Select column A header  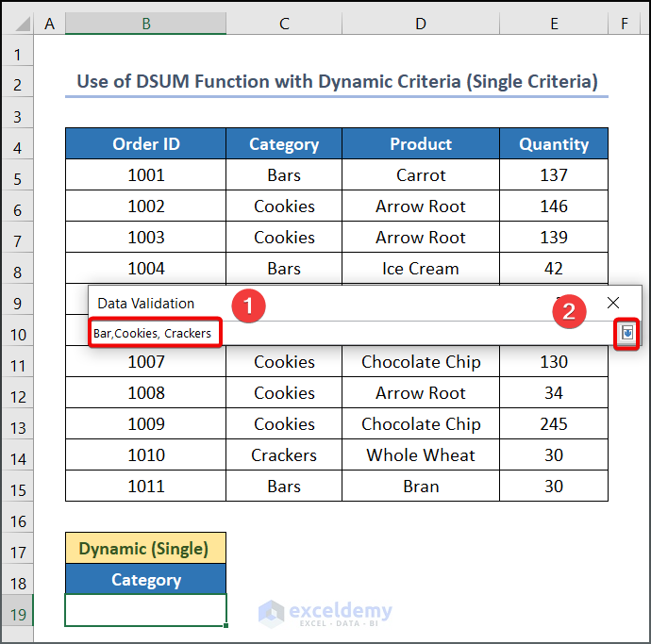tap(49, 24)
